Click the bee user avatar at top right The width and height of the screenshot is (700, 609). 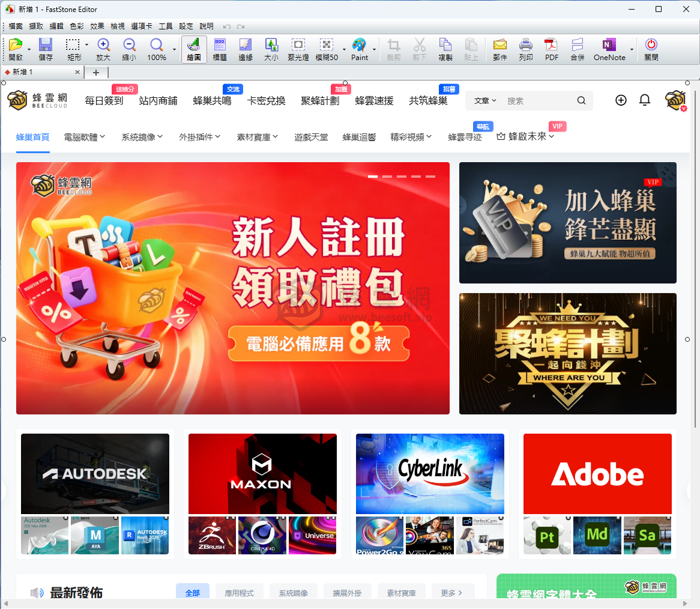[x=675, y=100]
